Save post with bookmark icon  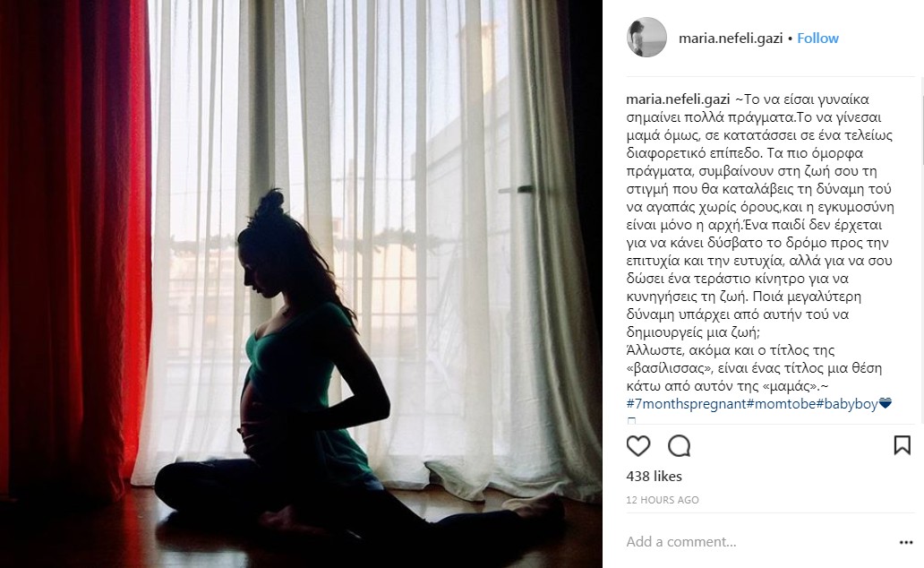coord(903,445)
